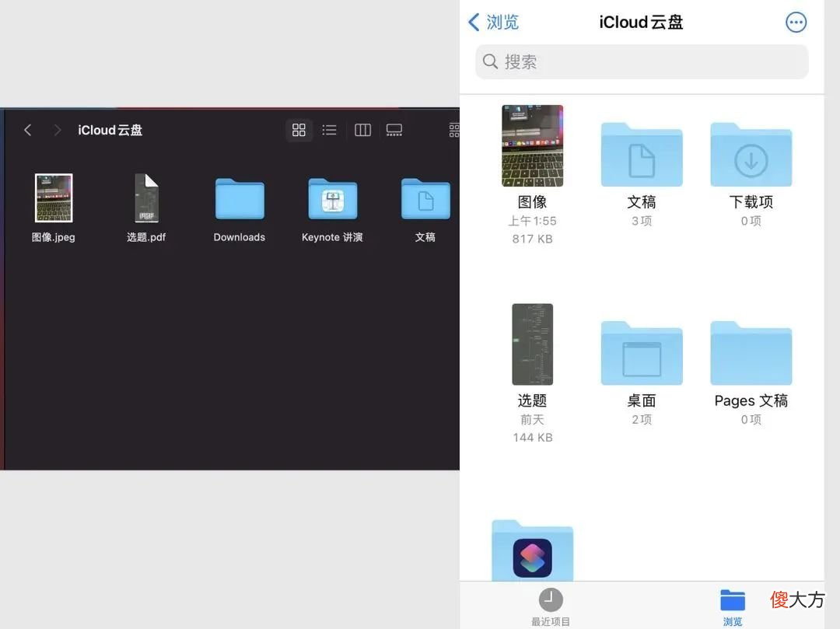This screenshot has height=629, width=840.
Task: Open 图像 thumbnail in Files app
Action: [x=533, y=145]
